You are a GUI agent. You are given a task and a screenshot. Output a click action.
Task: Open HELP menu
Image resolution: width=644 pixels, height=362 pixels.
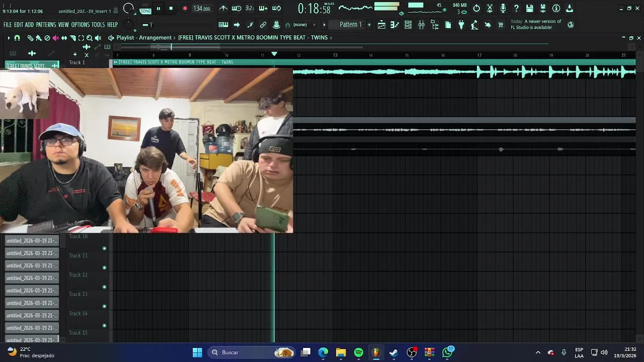(112, 25)
